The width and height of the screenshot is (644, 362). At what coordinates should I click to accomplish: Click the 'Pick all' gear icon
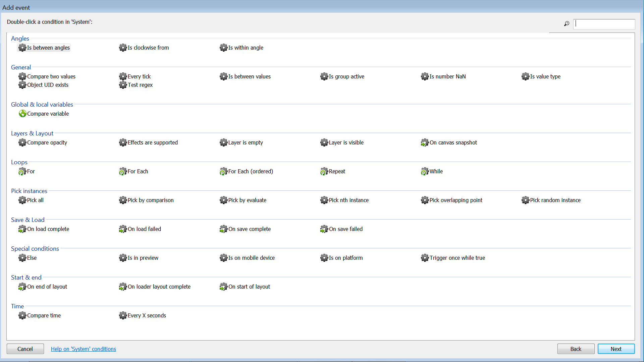22,200
